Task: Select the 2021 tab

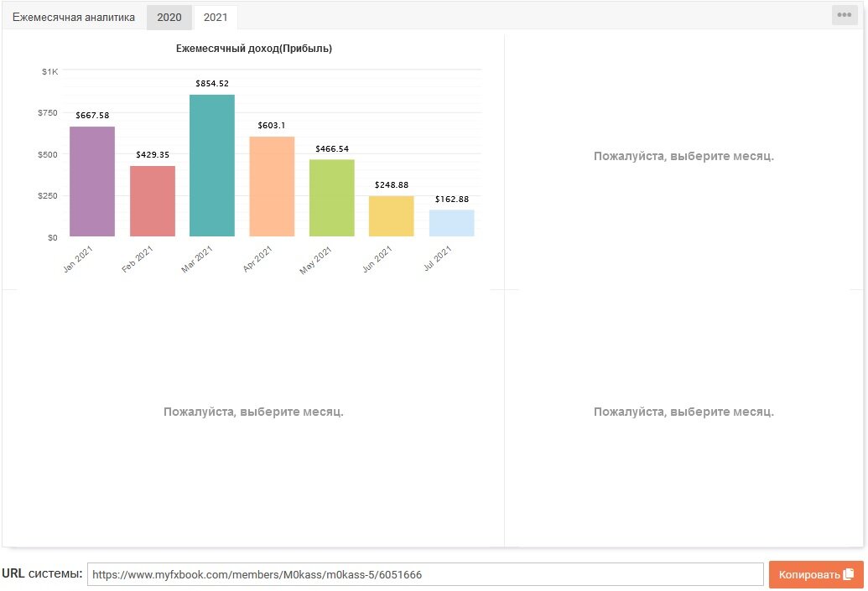Action: tap(216, 17)
